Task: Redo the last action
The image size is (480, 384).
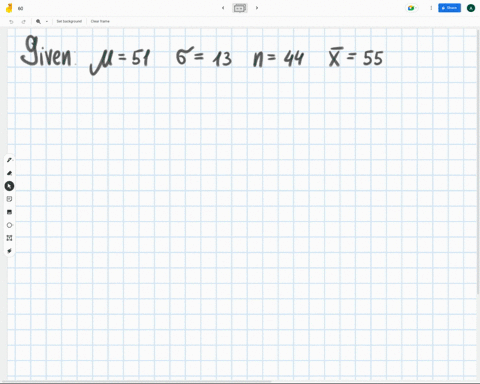Action: (23, 22)
